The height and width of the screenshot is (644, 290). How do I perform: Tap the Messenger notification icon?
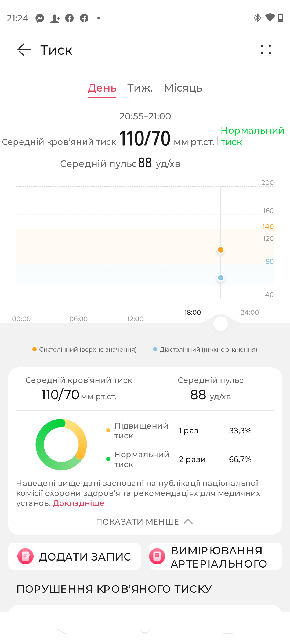[40, 18]
